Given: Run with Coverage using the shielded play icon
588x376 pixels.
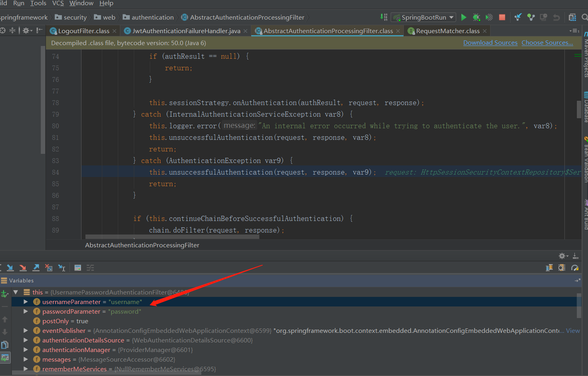Looking at the screenshot, I should pyautogui.click(x=489, y=17).
